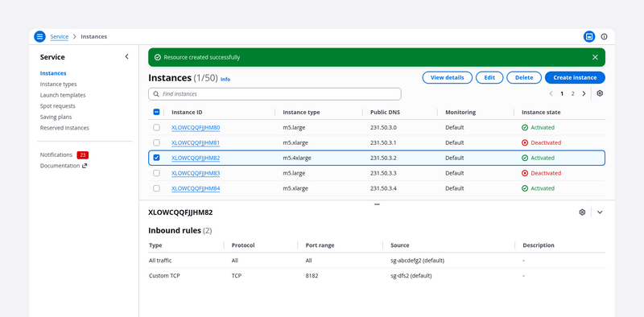Open Documentation external link

tap(64, 166)
